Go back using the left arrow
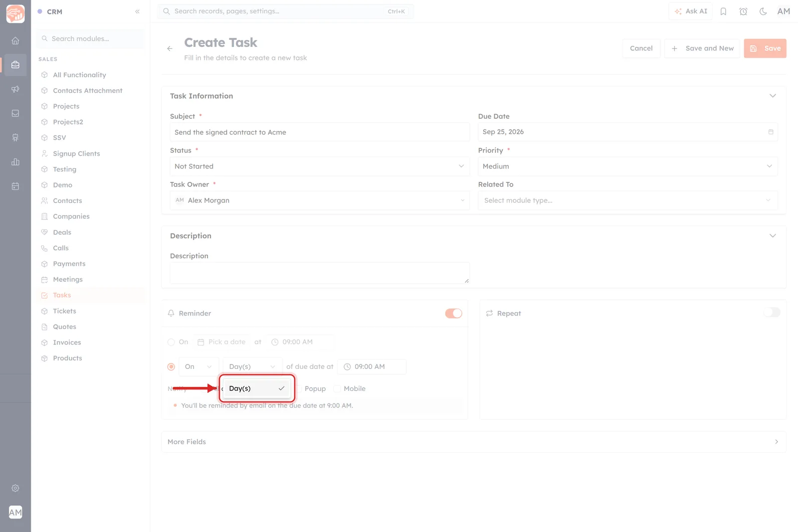The width and height of the screenshot is (798, 532). tap(170, 48)
